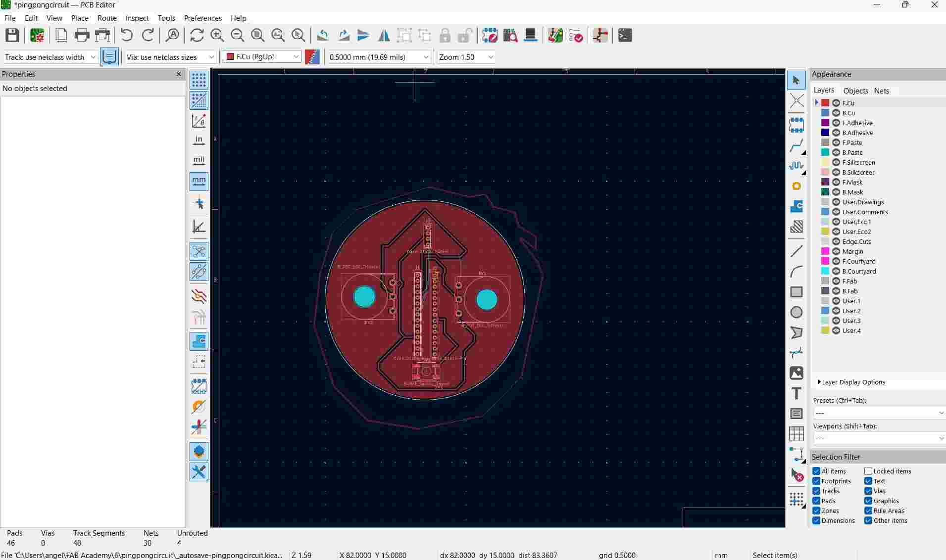The height and width of the screenshot is (560, 946).
Task: Close the Properties panel
Action: [x=178, y=74]
